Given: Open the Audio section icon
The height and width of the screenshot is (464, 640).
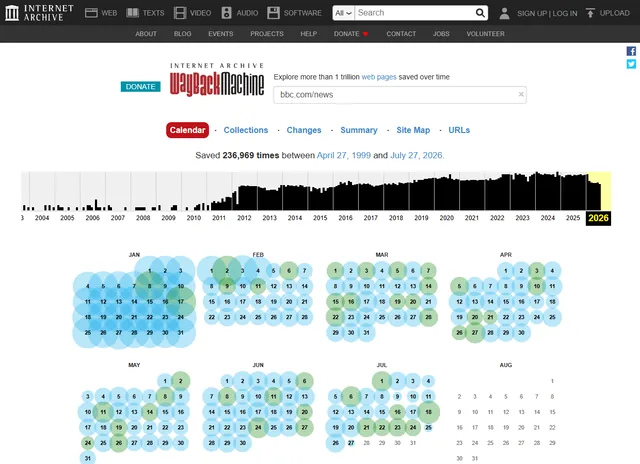Looking at the screenshot, I should tap(227, 13).
